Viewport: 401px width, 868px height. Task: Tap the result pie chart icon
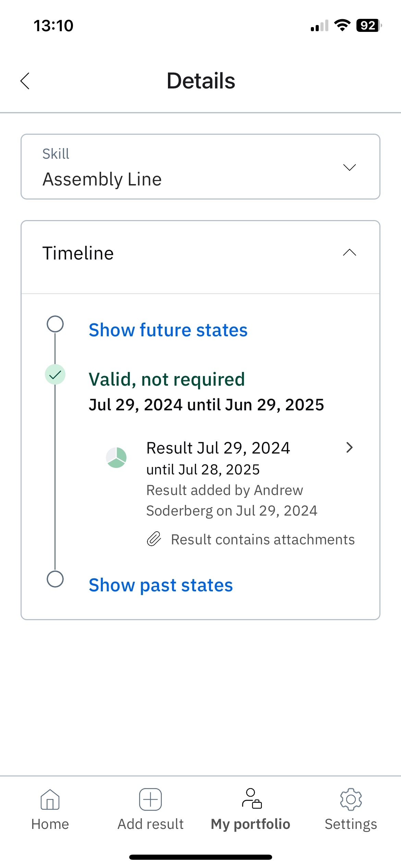116,457
